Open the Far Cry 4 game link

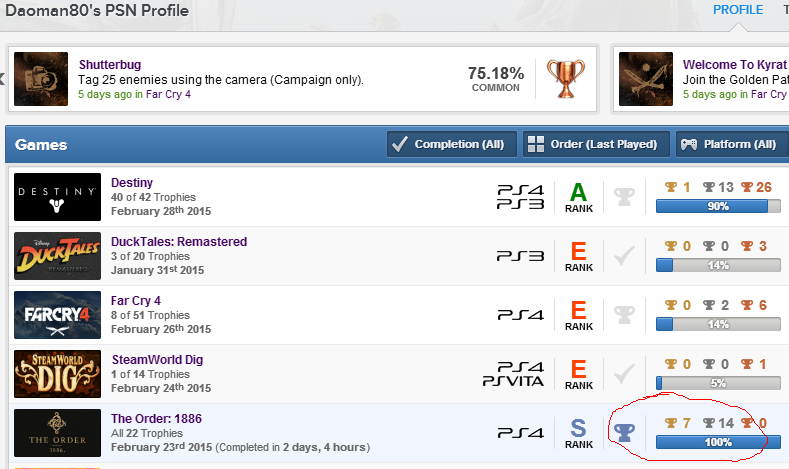coord(136,300)
